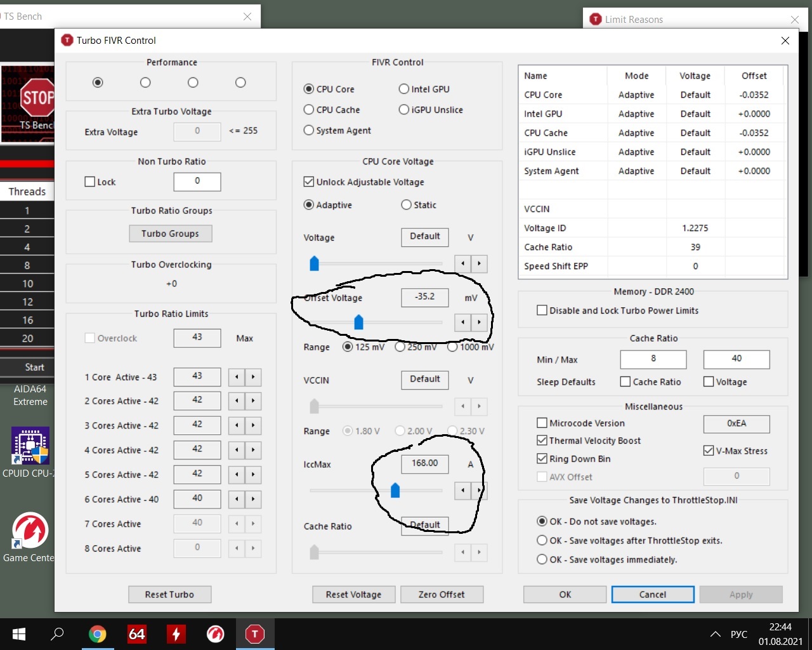
Task: Show hidden system tray icons
Action: [716, 634]
